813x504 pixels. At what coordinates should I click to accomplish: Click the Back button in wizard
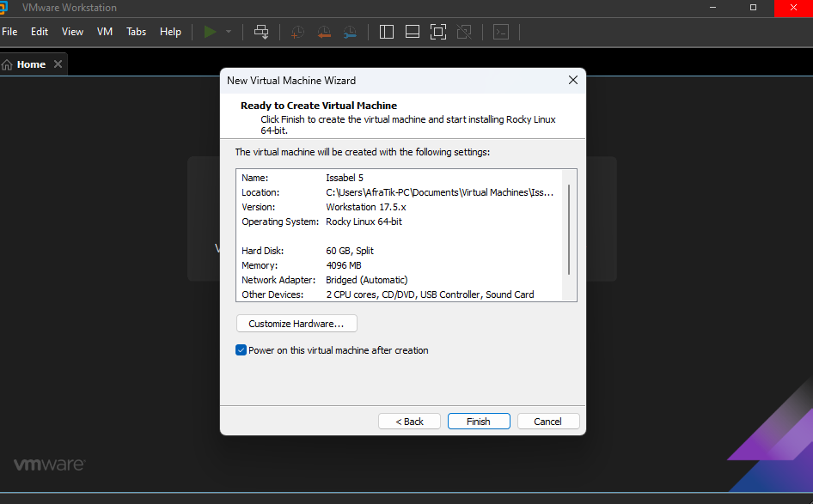[x=410, y=422]
